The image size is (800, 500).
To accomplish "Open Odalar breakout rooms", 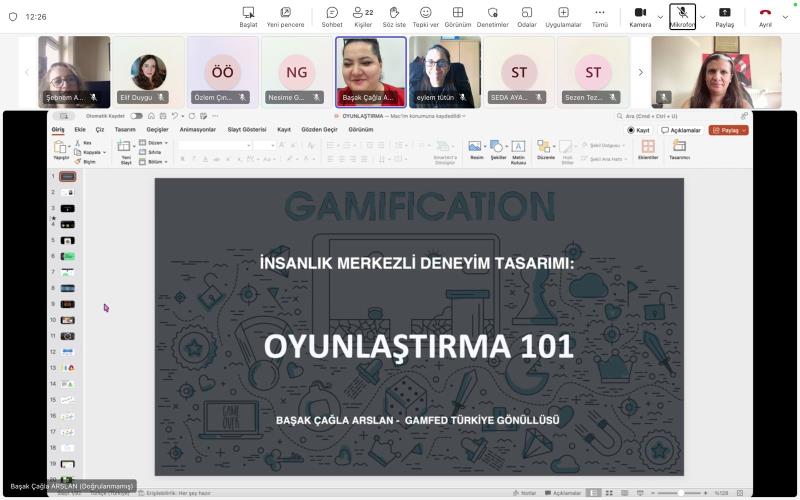I will coord(528,16).
